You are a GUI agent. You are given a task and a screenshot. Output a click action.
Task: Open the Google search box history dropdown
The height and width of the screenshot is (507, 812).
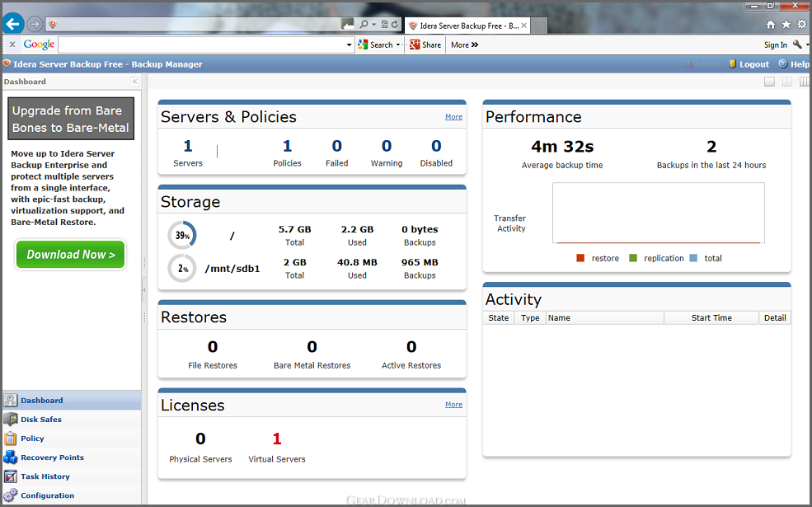tap(349, 45)
